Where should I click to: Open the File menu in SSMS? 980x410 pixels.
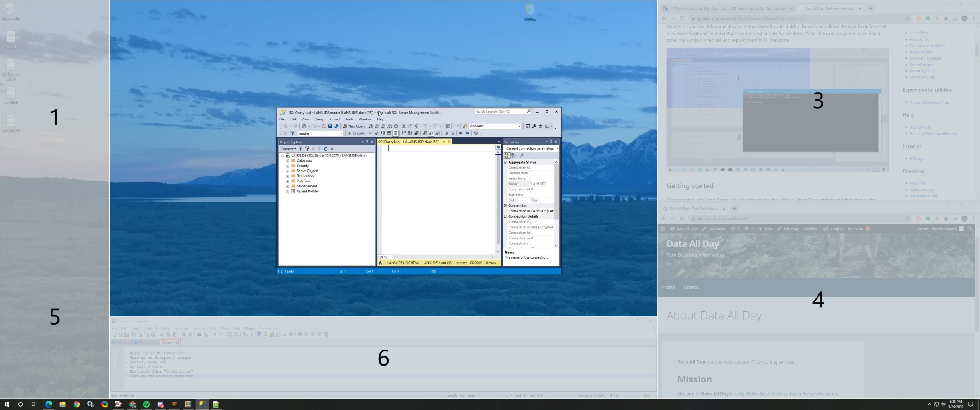pos(282,119)
